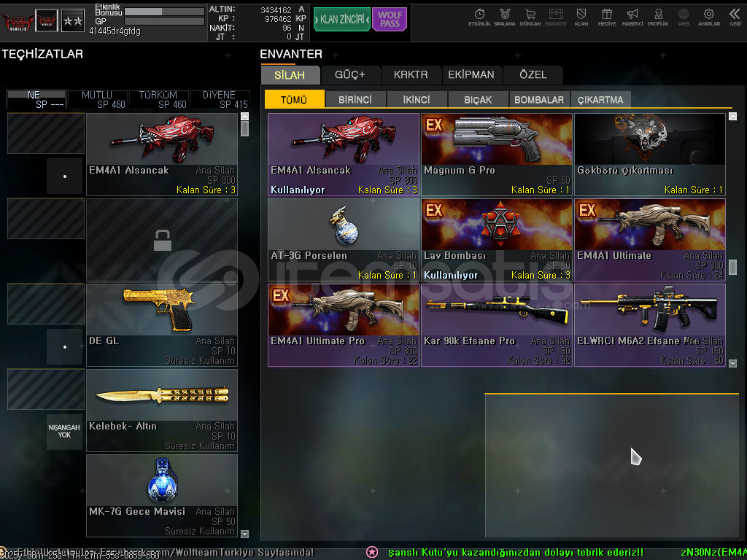This screenshot has width=747, height=560.
Task: Click the clan emblem next to logo
Action: (x=47, y=20)
